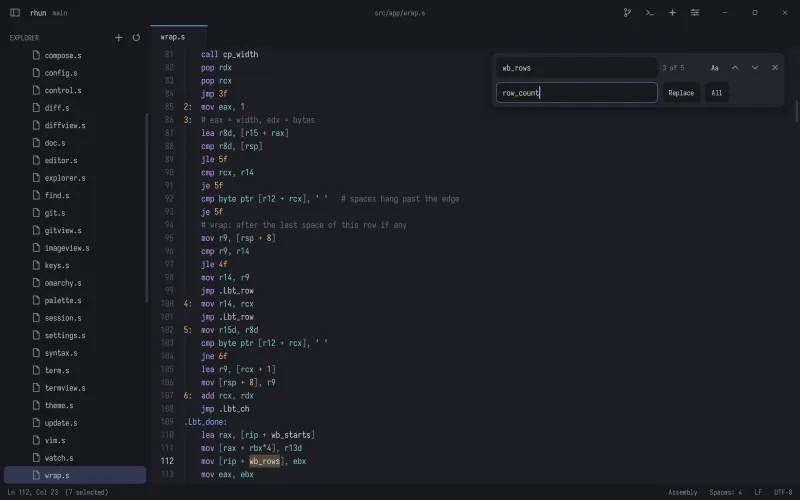This screenshot has width=800, height=500.
Task: Click the rhun project name
Action: 38,13
